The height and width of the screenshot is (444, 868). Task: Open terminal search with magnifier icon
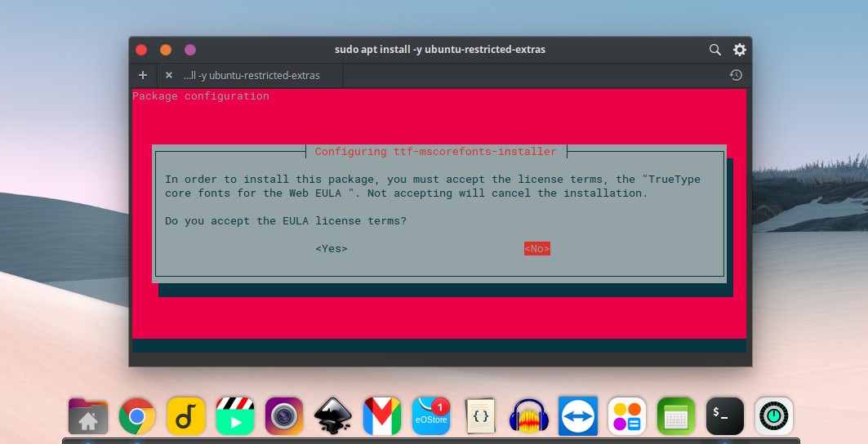[714, 50]
